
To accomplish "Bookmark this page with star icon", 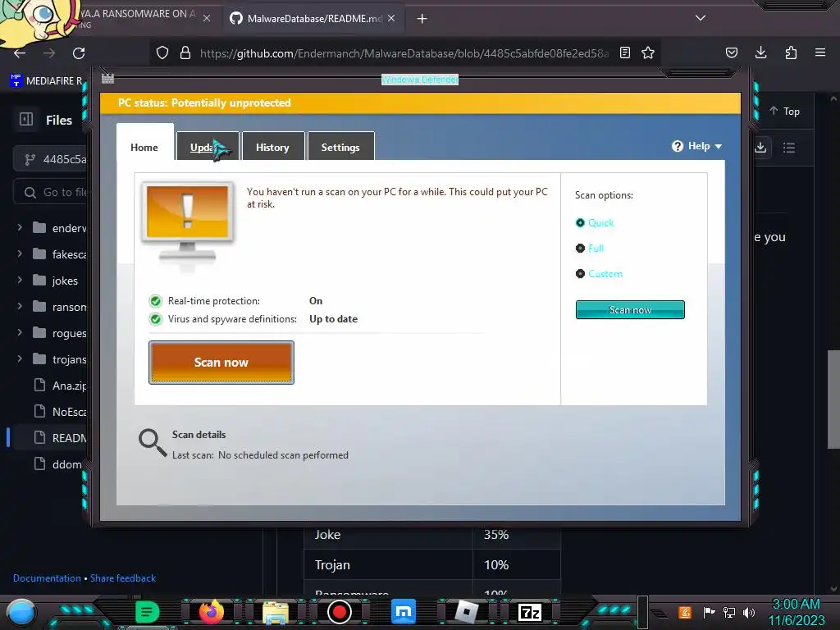I will pos(648,52).
